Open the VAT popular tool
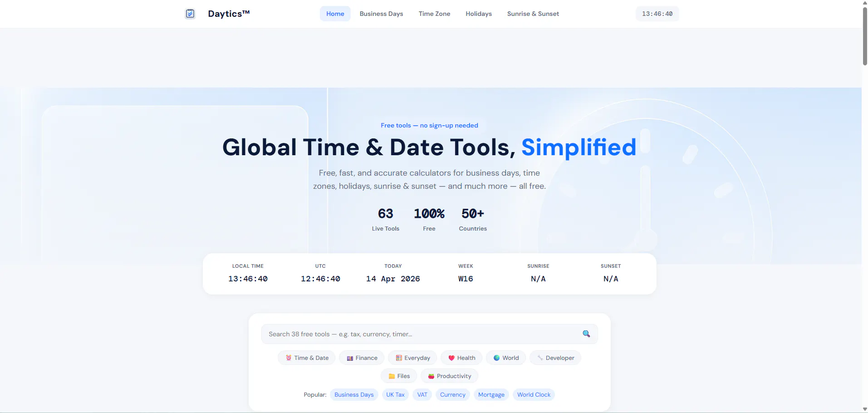Screen dimensions: 868x413 (422, 394)
